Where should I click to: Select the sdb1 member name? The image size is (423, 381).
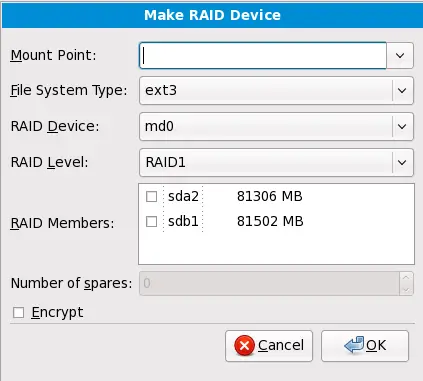pyautogui.click(x=183, y=221)
